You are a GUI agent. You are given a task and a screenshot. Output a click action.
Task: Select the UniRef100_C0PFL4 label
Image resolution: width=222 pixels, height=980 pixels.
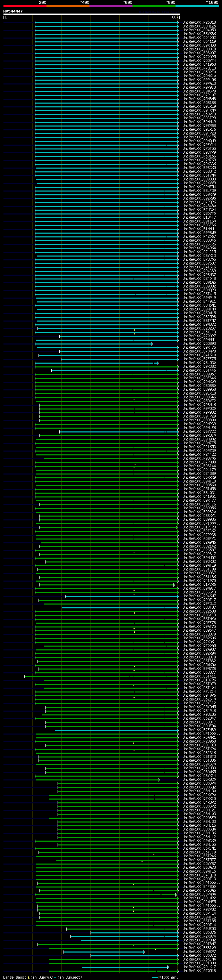(199, 913)
